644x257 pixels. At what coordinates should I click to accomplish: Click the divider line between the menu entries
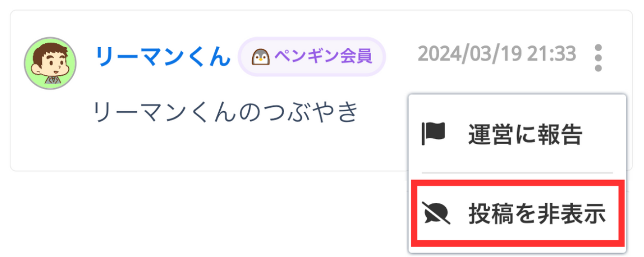point(518,173)
